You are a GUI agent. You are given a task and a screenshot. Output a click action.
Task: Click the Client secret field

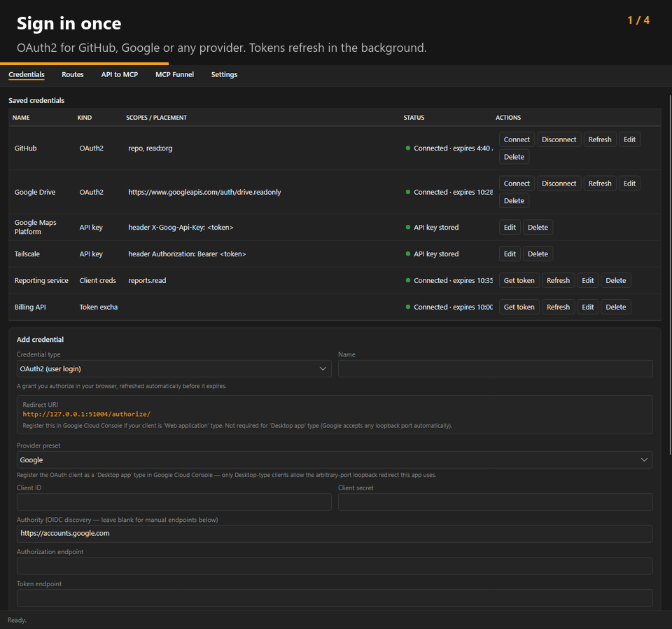tap(496, 502)
